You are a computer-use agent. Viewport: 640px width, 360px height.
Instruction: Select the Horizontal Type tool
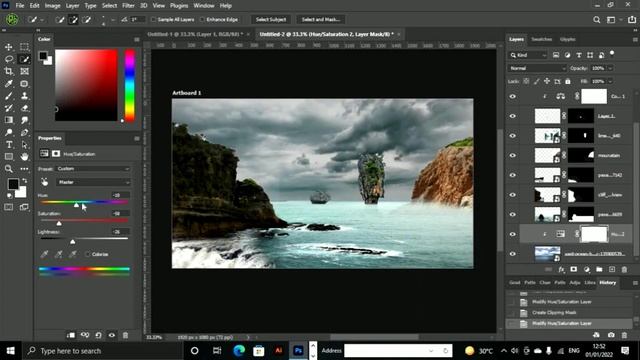[9, 144]
